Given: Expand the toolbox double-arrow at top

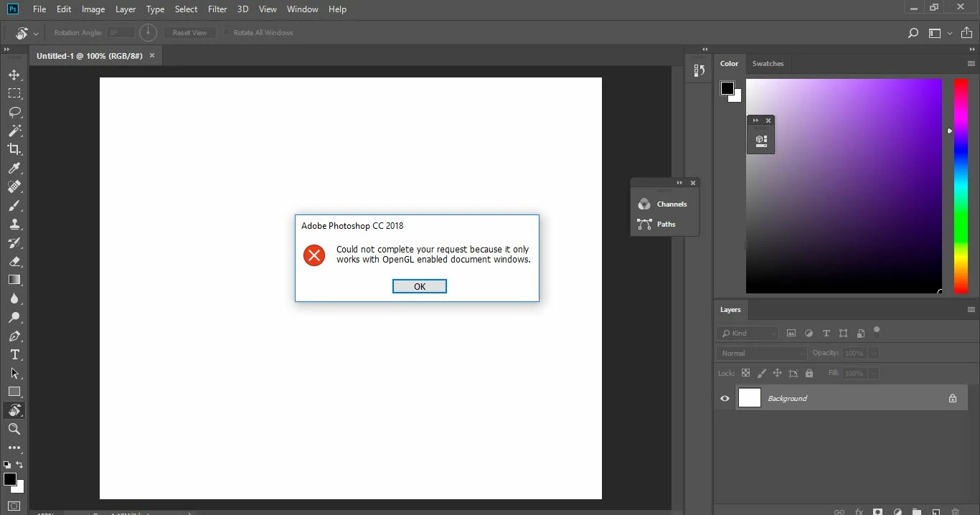Looking at the screenshot, I should [6, 49].
